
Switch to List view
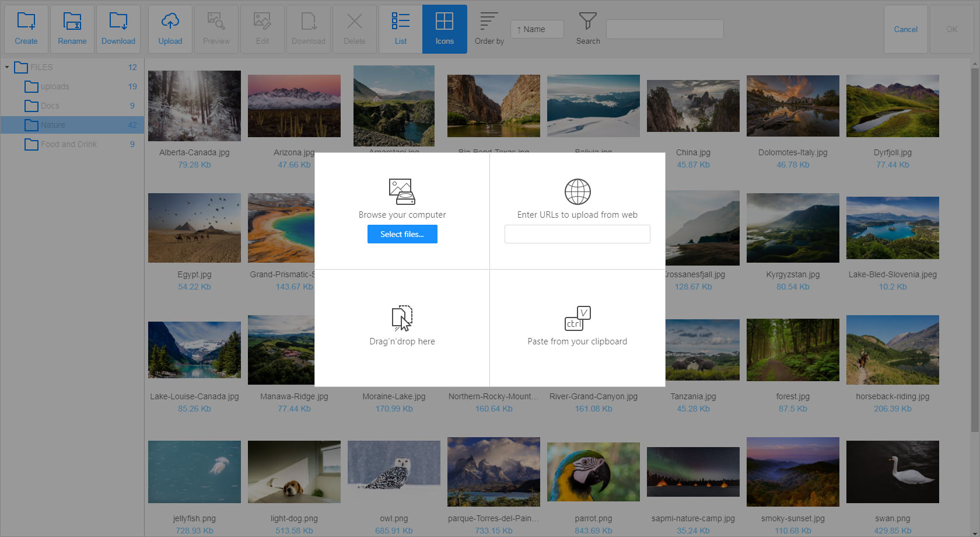coord(401,29)
